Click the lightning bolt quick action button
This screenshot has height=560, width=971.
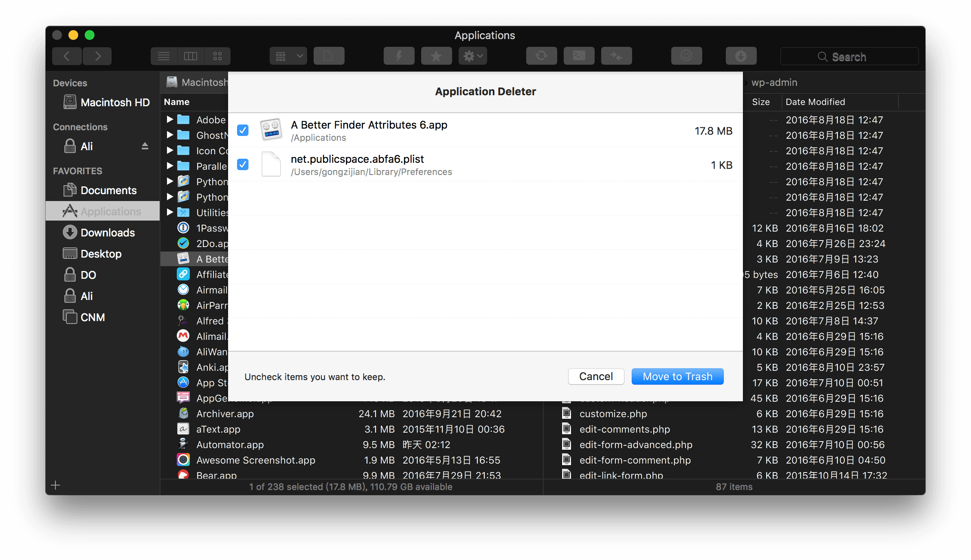click(x=399, y=56)
